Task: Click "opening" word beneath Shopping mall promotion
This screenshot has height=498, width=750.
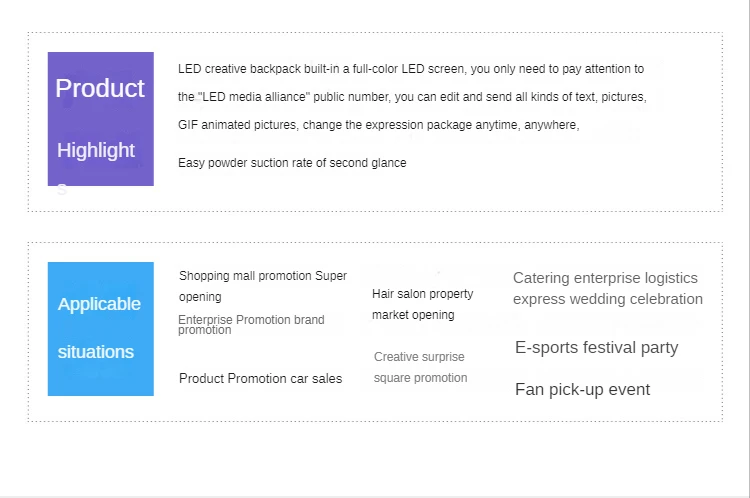Action: click(x=200, y=297)
